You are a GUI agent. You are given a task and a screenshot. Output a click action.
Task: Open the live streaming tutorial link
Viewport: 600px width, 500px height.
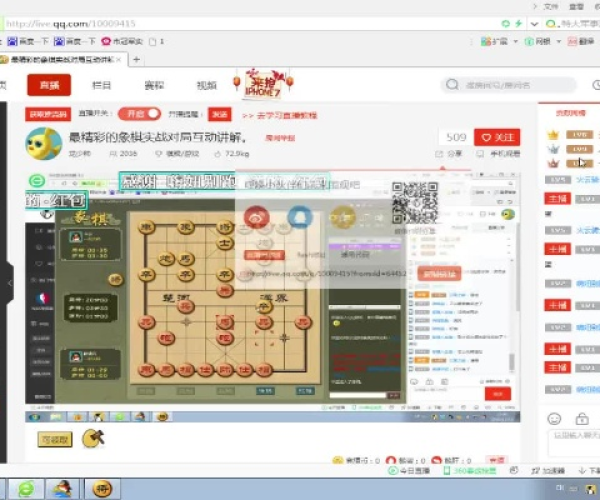(280, 116)
